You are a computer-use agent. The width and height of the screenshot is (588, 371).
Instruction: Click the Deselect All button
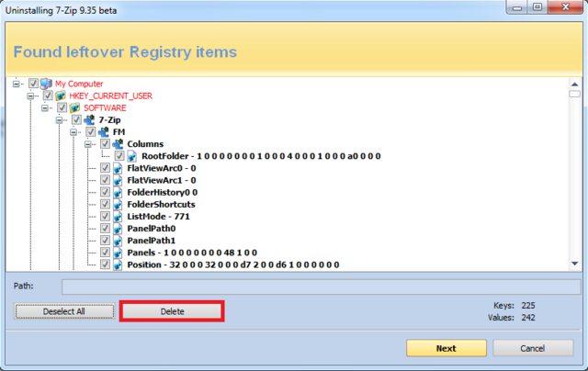(x=64, y=311)
